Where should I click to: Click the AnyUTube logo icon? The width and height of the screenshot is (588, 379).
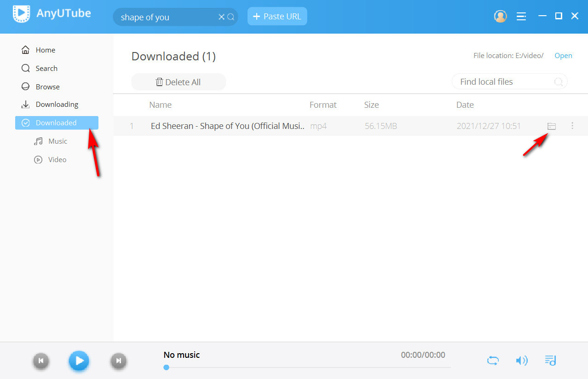pos(21,14)
